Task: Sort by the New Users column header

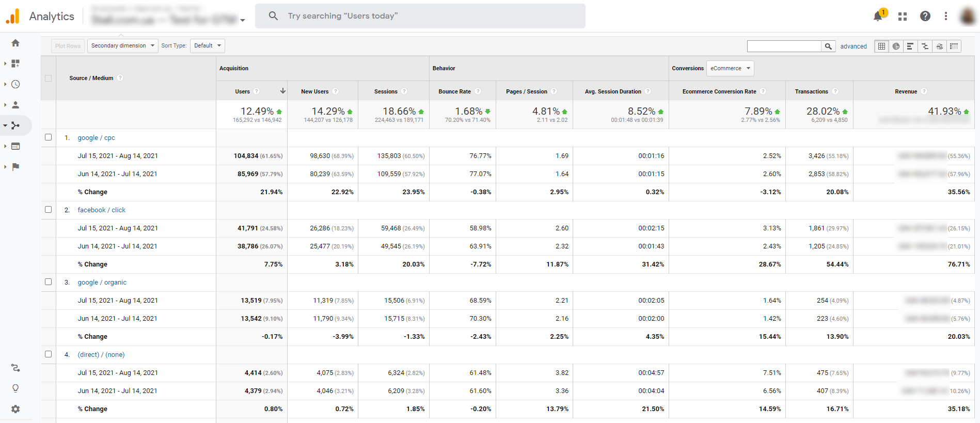Action: click(x=314, y=91)
